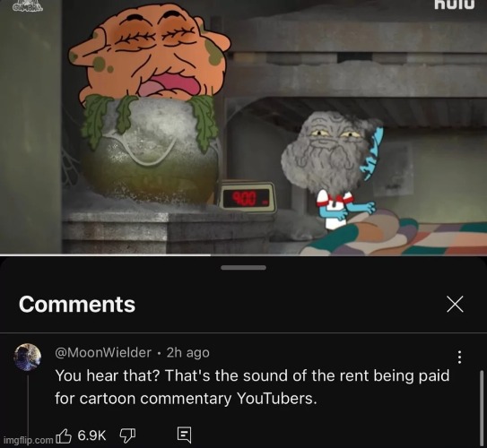
Task: Click the 6.9K like count
Action: (91, 435)
